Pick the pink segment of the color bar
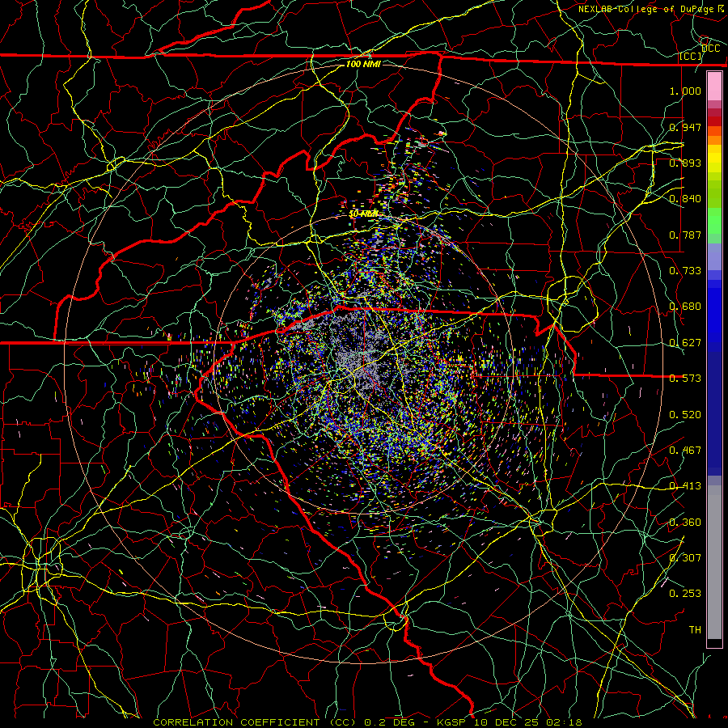This screenshot has height=728, width=728. (x=714, y=86)
